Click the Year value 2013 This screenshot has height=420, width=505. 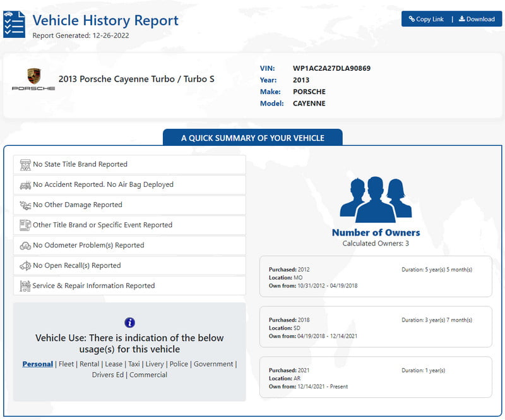301,80
